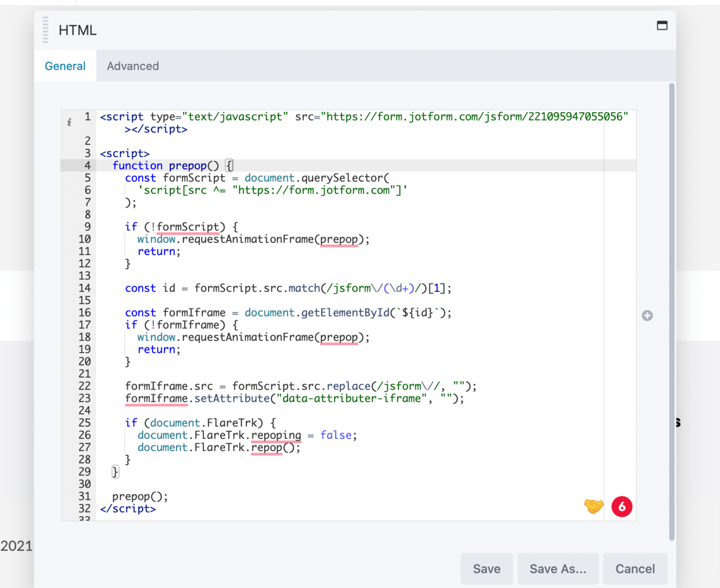The image size is (720, 588).
Task: Click the 'if (!formIframe)' condition line
Action: [x=181, y=325]
